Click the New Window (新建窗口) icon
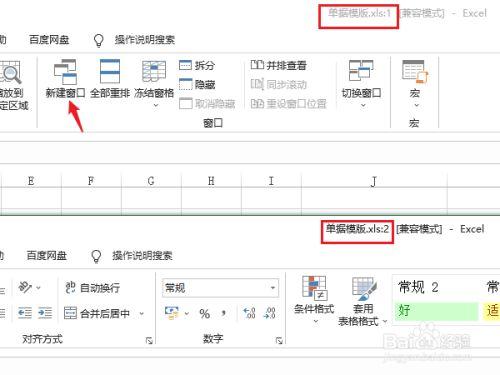The width and height of the screenshot is (500, 375). click(65, 71)
